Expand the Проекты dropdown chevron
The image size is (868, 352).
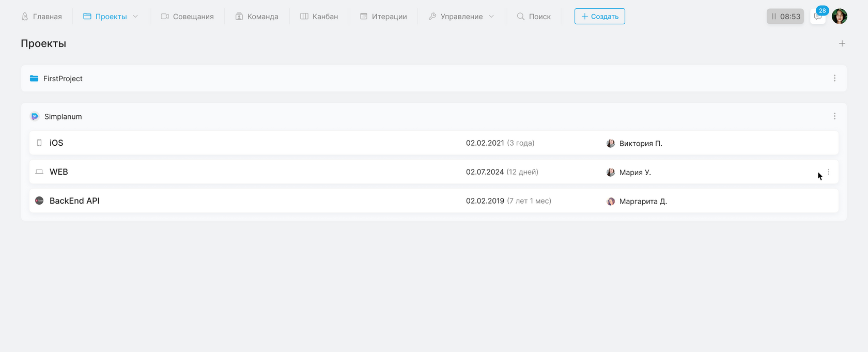pos(135,17)
